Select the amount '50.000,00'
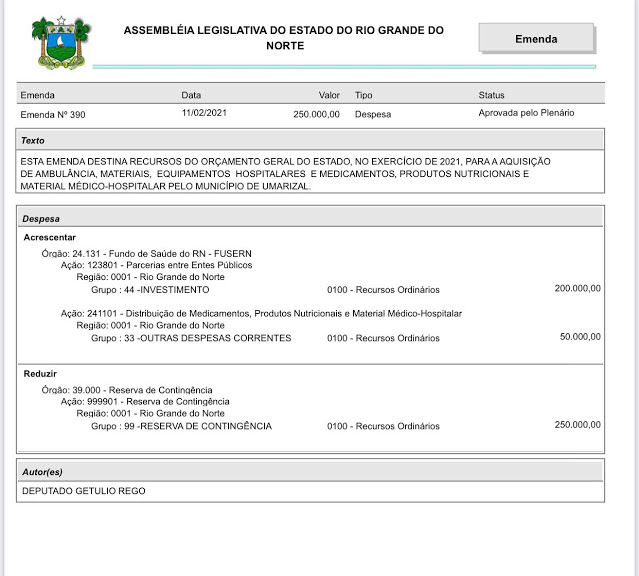The image size is (639, 576). pos(580,337)
